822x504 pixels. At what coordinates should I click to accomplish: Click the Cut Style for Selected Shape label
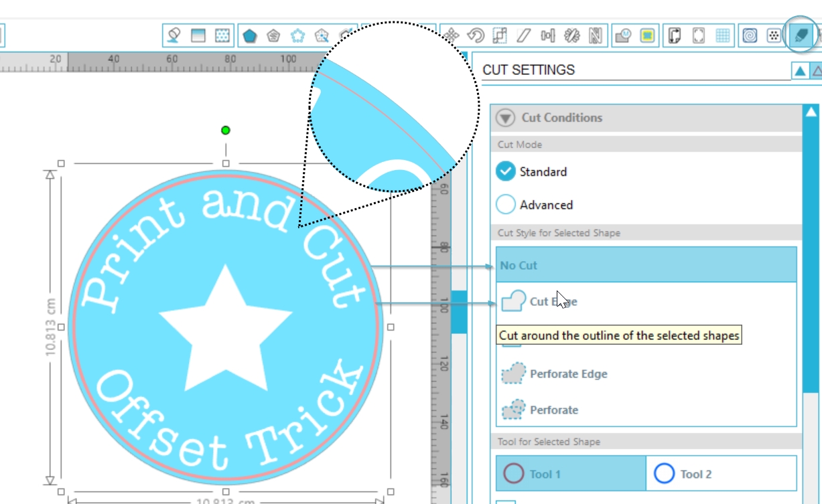559,233
